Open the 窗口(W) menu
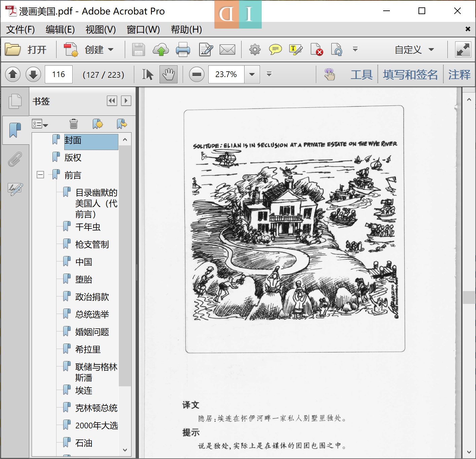Image resolution: width=476 pixels, height=459 pixels. 143,30
